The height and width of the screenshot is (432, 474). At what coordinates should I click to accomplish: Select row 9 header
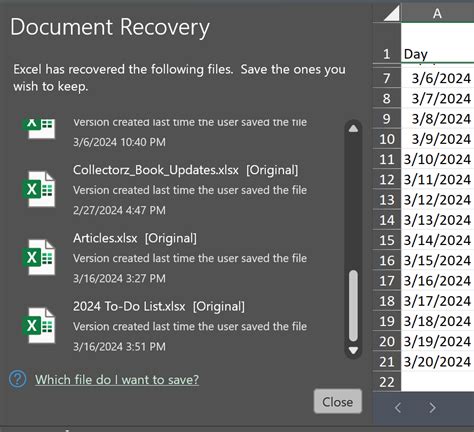(x=387, y=119)
